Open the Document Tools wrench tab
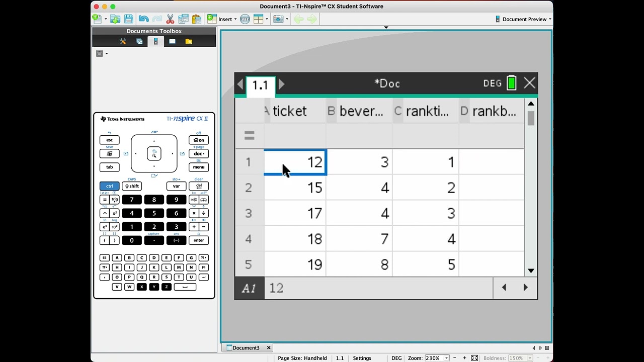644x362 pixels. [123, 41]
